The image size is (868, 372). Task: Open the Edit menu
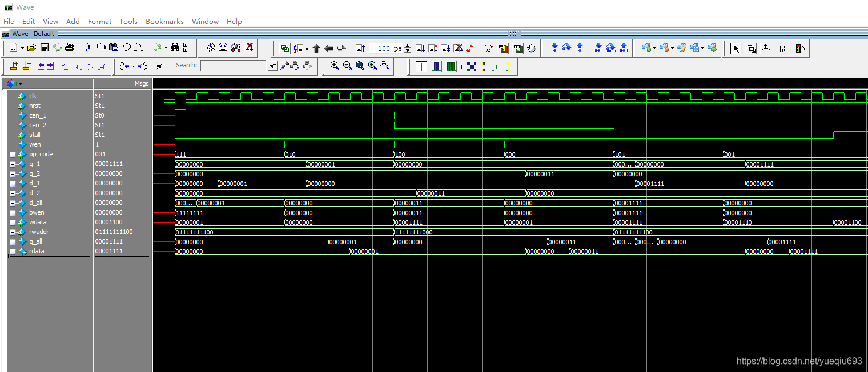29,21
